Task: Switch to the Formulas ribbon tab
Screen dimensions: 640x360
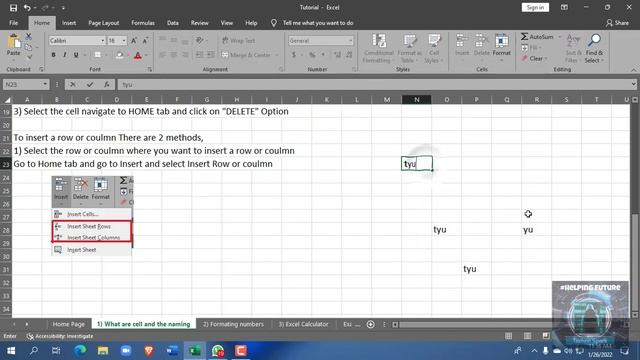Action: 143,23
